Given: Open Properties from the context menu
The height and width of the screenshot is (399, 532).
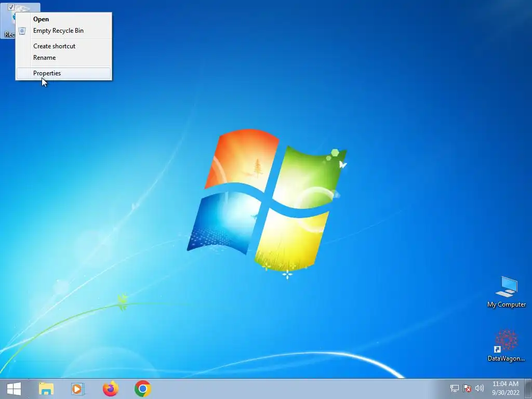Looking at the screenshot, I should [63, 73].
